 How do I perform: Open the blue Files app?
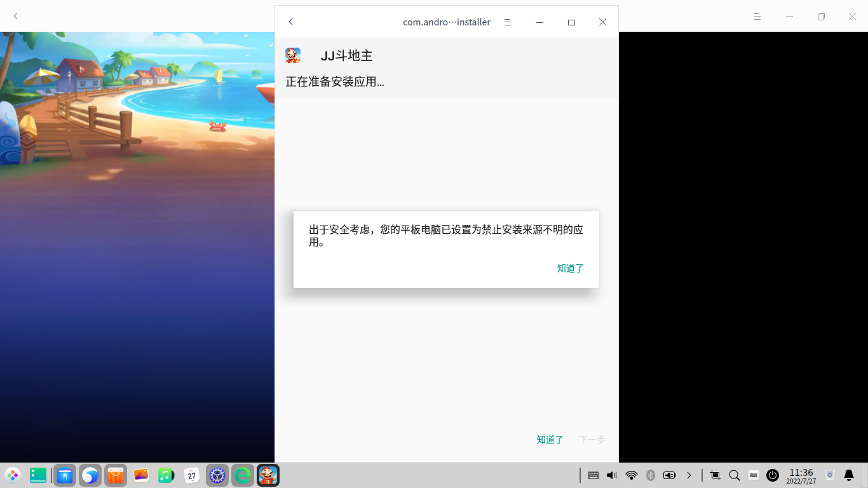coord(64,475)
